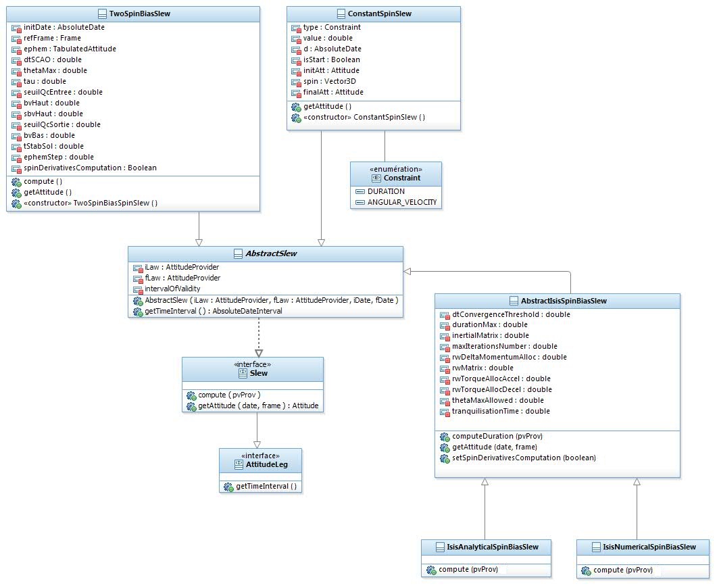Click the dashed realization arrowhead above Slew
The image size is (719, 588).
tap(258, 352)
